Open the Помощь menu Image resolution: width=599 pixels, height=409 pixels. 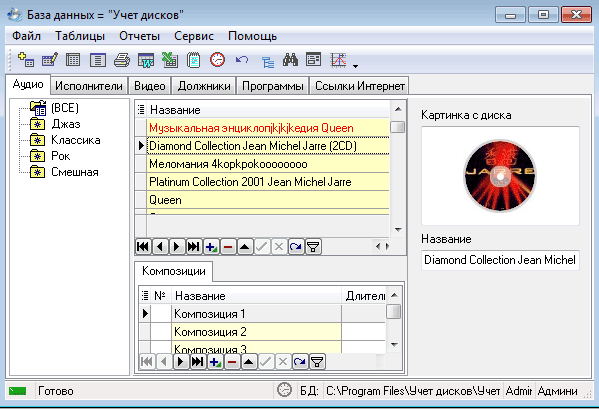[253, 36]
